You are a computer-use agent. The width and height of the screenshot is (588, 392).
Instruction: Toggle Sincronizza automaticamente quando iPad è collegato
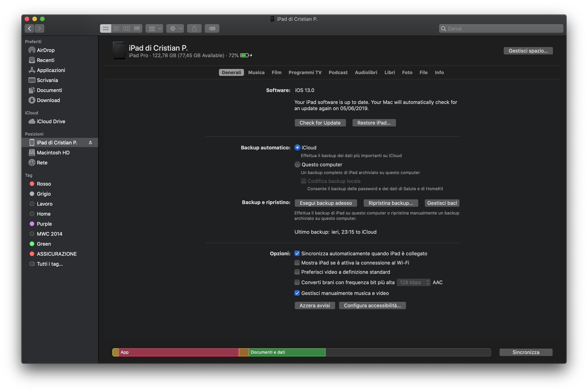297,254
